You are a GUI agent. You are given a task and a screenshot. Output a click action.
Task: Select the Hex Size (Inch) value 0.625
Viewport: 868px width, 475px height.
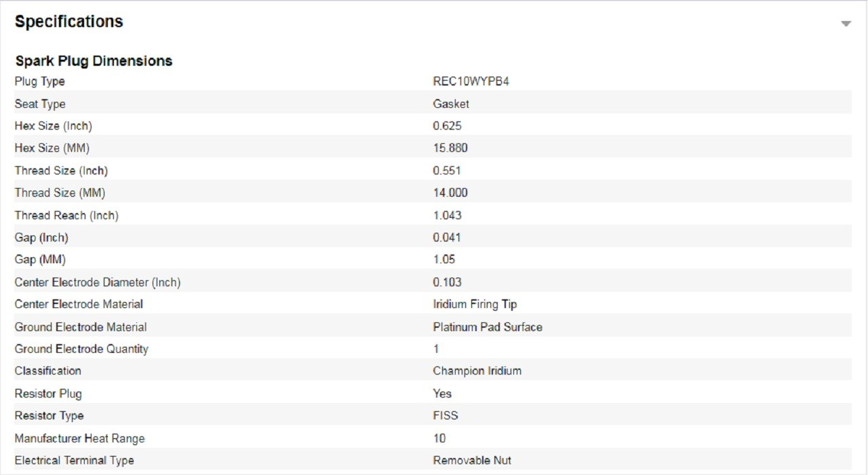(448, 126)
